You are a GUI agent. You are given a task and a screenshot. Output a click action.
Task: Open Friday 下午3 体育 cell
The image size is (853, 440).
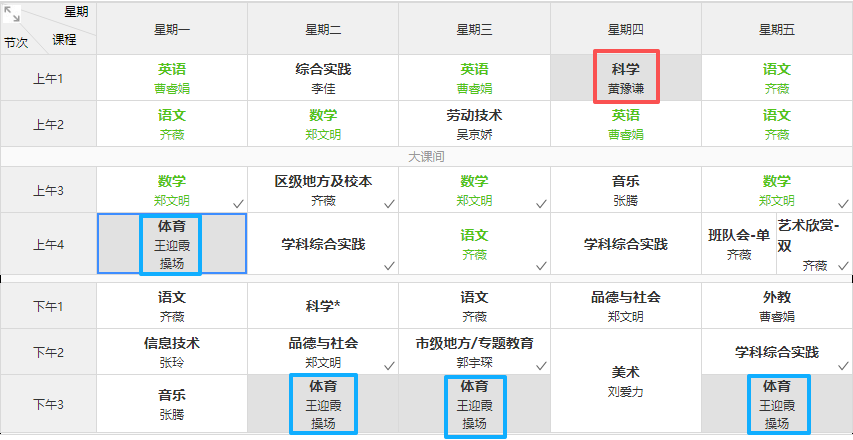777,404
